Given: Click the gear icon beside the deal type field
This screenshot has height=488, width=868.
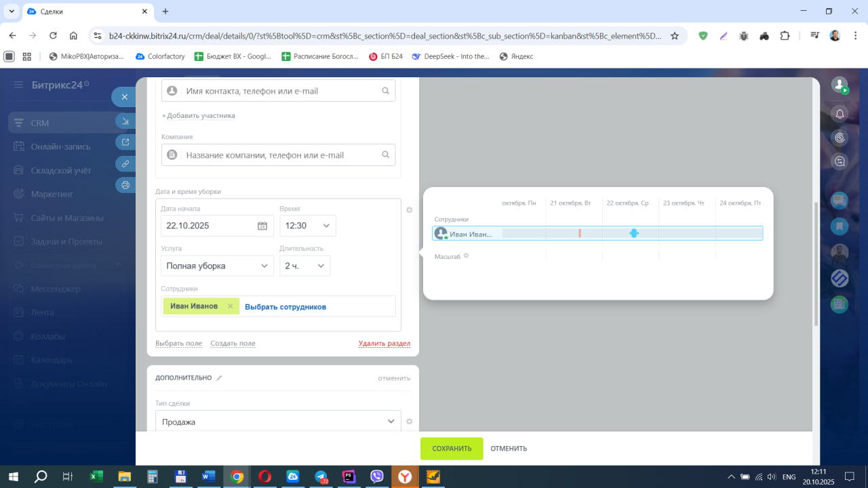Looking at the screenshot, I should point(410,422).
